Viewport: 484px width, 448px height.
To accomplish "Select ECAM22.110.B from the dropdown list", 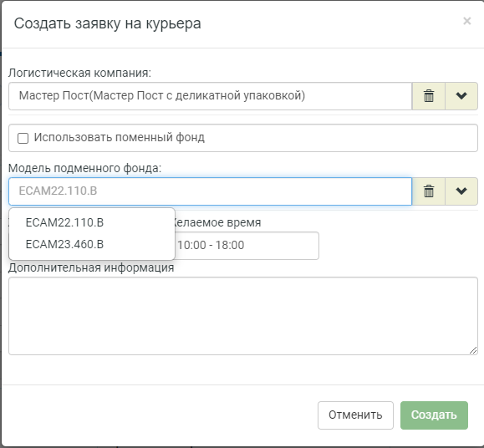I will coord(64,222).
